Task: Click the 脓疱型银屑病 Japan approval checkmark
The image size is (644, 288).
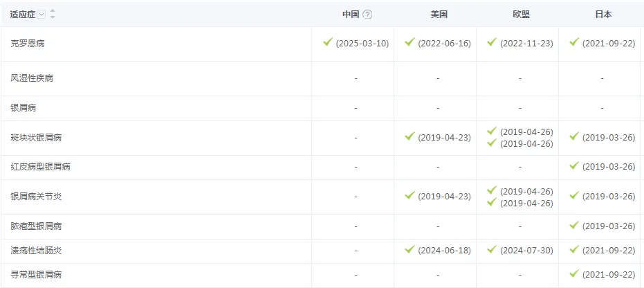Action: pyautogui.click(x=573, y=225)
